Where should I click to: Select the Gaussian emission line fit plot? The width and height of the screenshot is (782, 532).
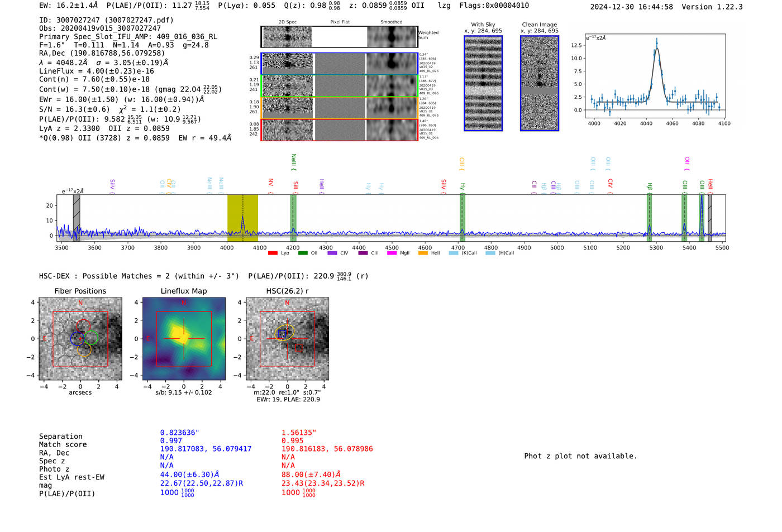coord(655,76)
